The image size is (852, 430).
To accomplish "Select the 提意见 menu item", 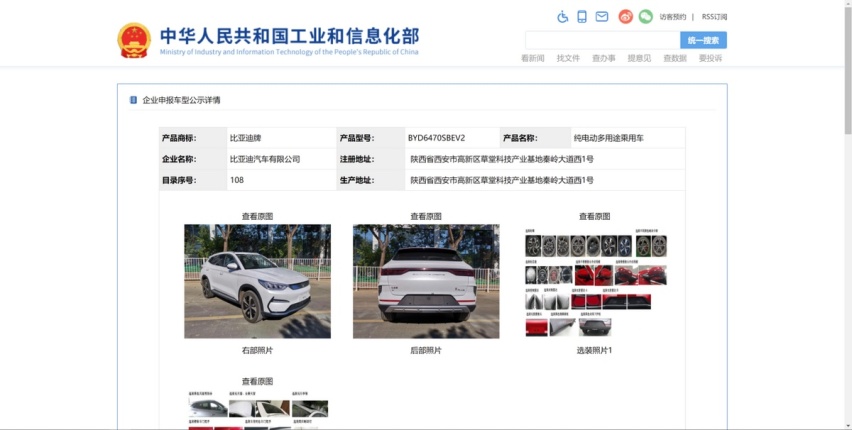I will pos(639,58).
